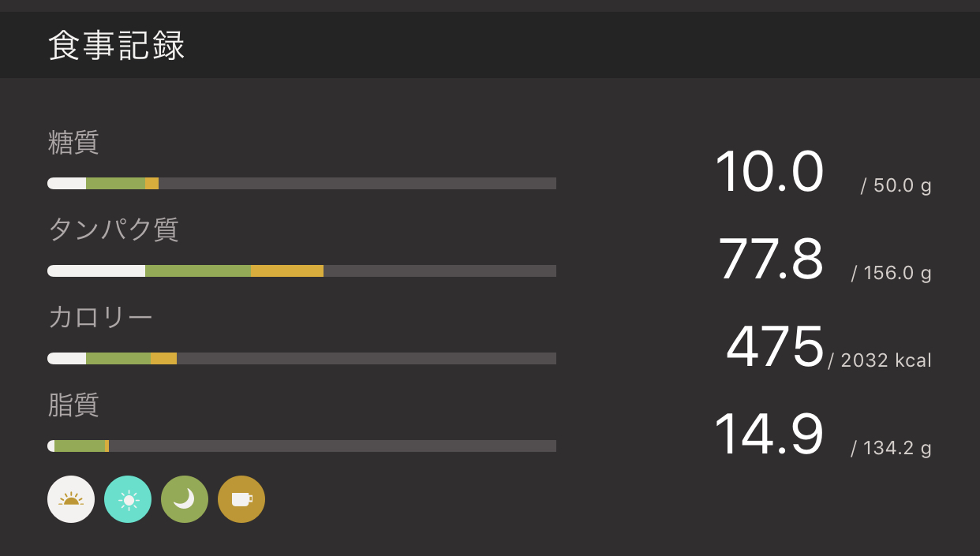Tap the 脂質 progress bar
The height and width of the screenshot is (556, 980).
click(301, 446)
